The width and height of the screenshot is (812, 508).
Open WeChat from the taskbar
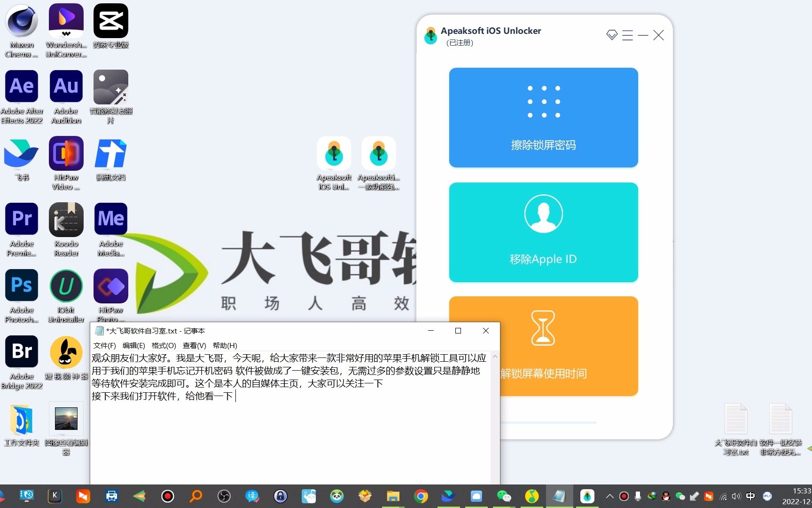click(x=504, y=496)
